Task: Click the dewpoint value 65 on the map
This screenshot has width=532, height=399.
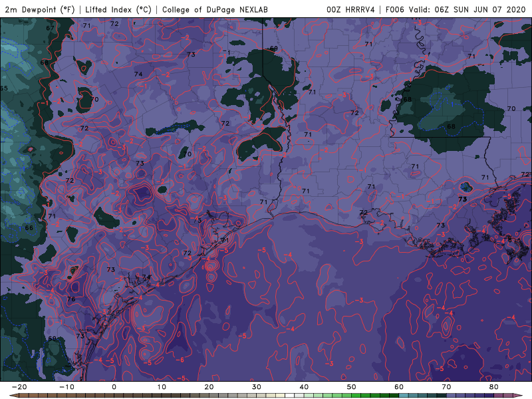Action: tap(4, 88)
